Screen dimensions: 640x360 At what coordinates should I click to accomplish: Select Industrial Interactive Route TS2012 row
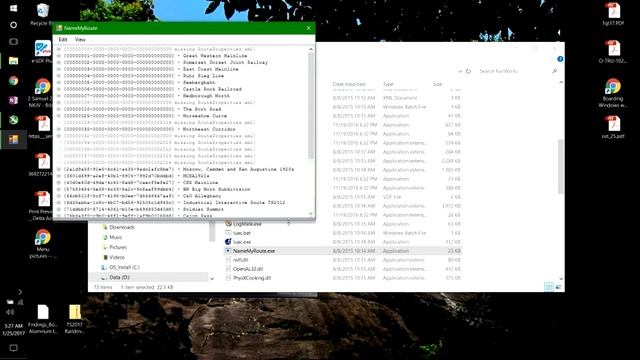tap(174, 203)
